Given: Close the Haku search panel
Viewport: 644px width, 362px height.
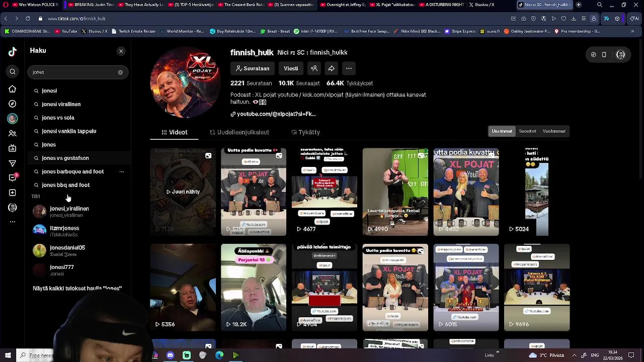Looking at the screenshot, I should (121, 51).
